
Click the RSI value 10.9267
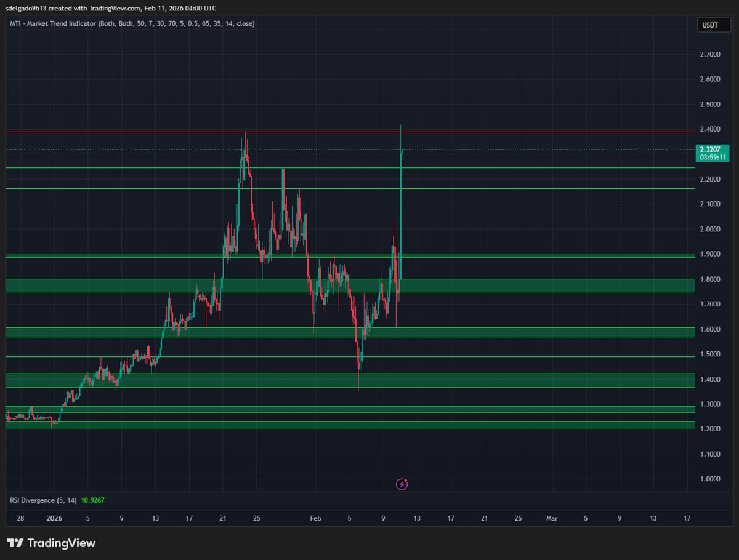click(x=92, y=500)
